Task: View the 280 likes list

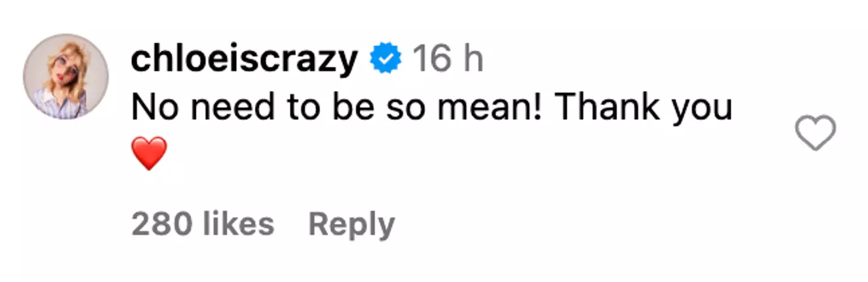Action: tap(203, 225)
